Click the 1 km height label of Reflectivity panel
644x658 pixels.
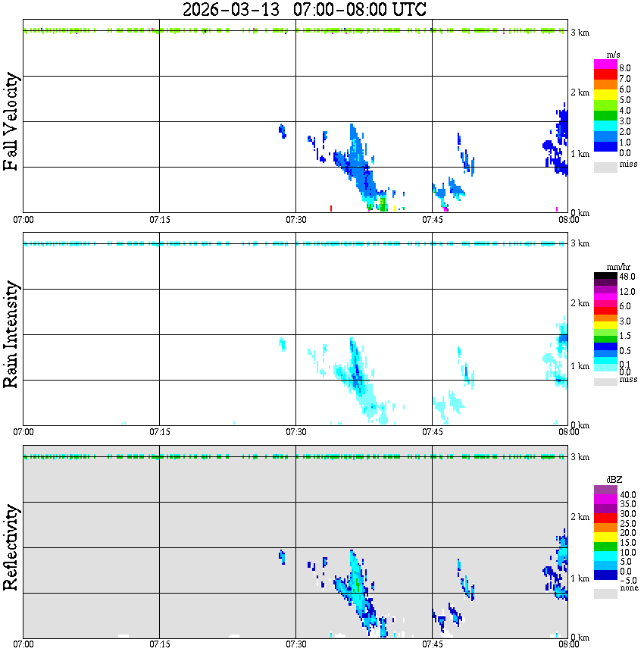pyautogui.click(x=580, y=578)
